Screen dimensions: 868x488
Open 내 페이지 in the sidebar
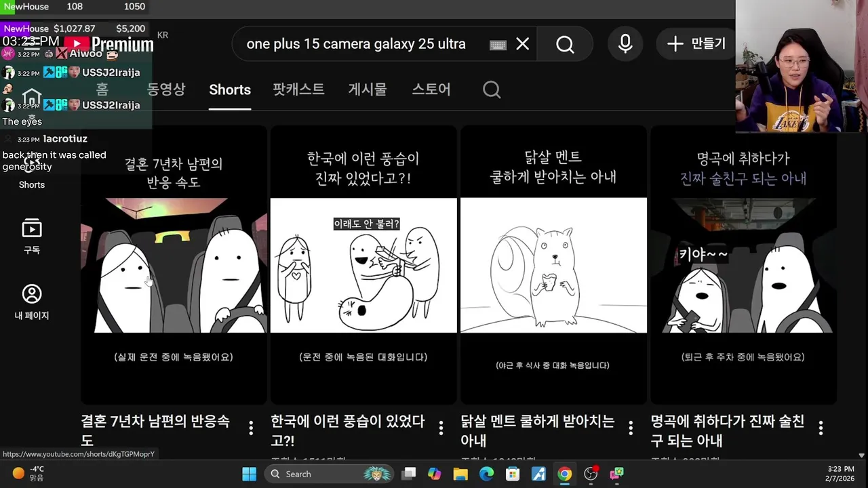(32, 302)
